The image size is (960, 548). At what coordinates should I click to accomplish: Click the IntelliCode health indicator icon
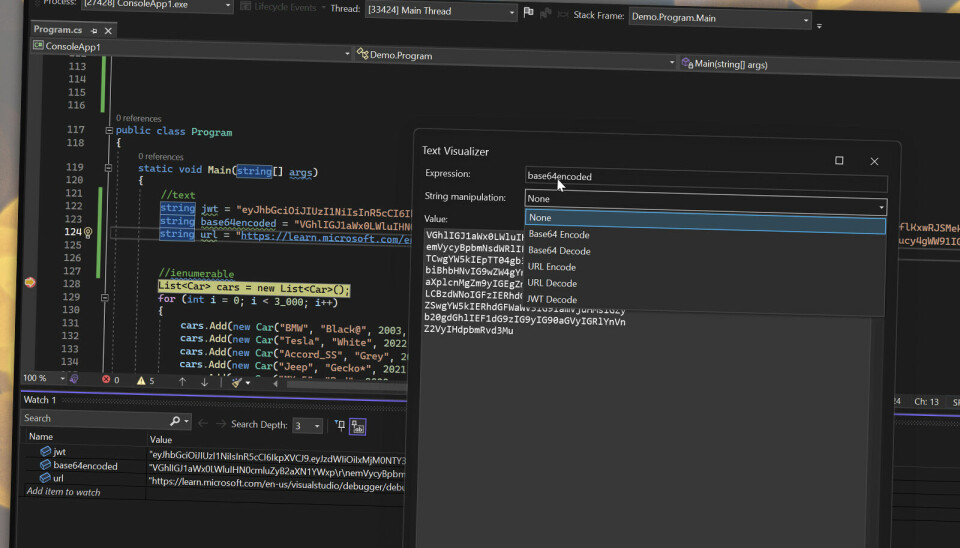point(74,379)
